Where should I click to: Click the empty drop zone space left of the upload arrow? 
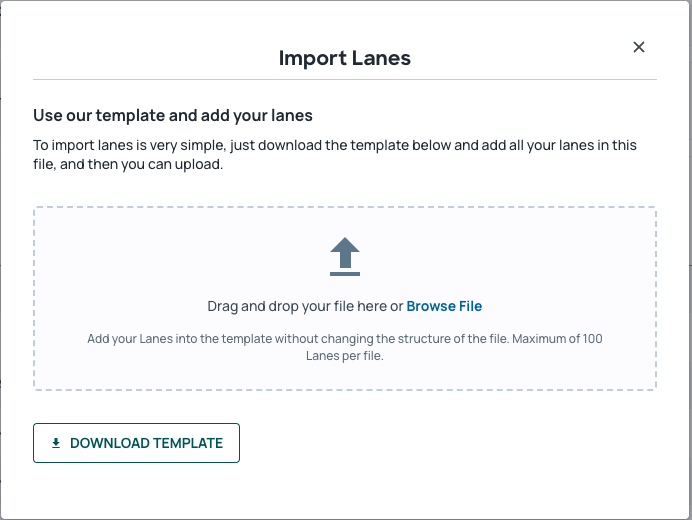click(177, 256)
